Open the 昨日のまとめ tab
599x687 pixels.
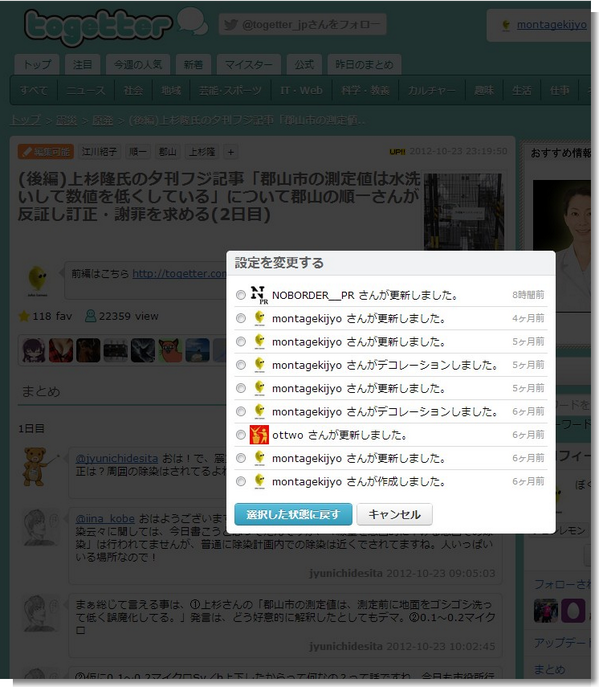(364, 64)
